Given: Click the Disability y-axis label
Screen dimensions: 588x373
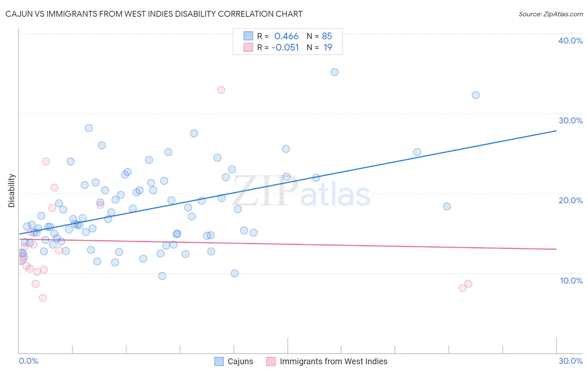Looking at the screenshot, I should click(11, 191).
